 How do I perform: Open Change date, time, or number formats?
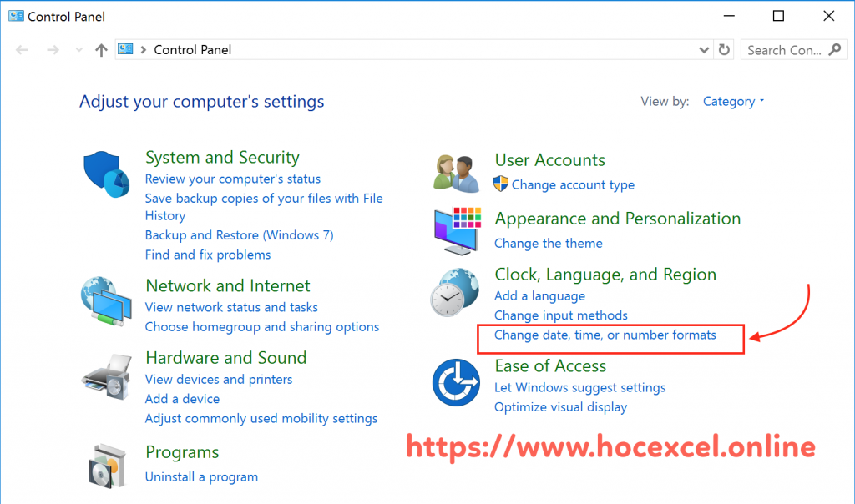coord(605,335)
